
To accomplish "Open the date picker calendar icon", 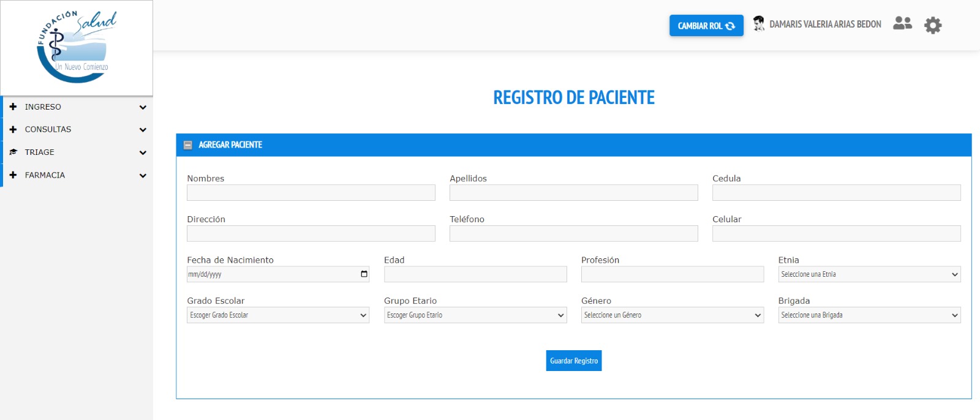I will pyautogui.click(x=364, y=274).
